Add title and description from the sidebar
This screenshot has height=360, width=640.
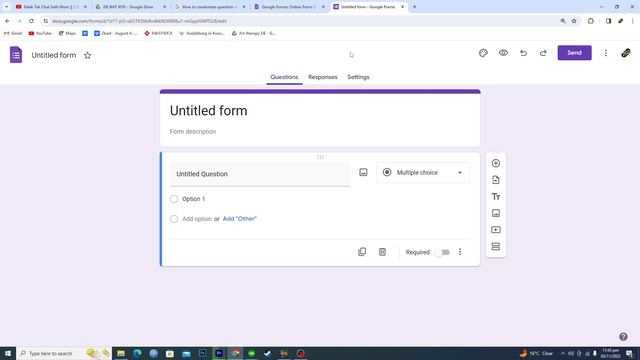[496, 197]
